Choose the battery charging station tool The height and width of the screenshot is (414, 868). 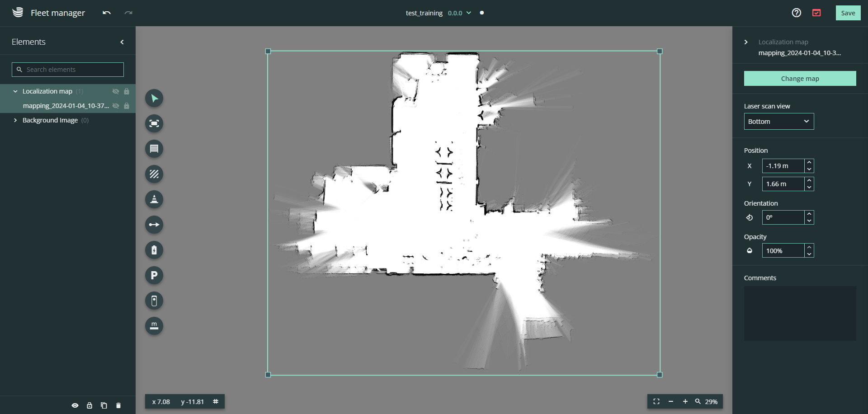(x=154, y=250)
